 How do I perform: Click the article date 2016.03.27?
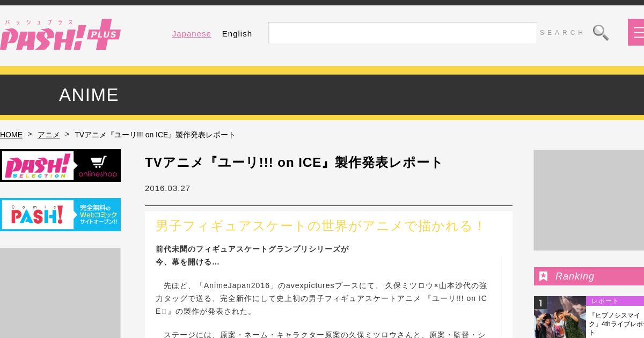(167, 188)
